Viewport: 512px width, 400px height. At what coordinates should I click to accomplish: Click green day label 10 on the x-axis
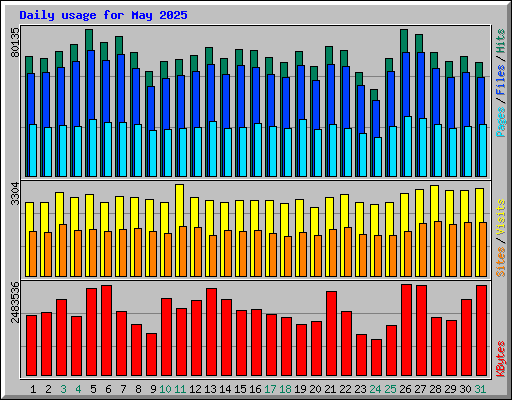(165, 389)
